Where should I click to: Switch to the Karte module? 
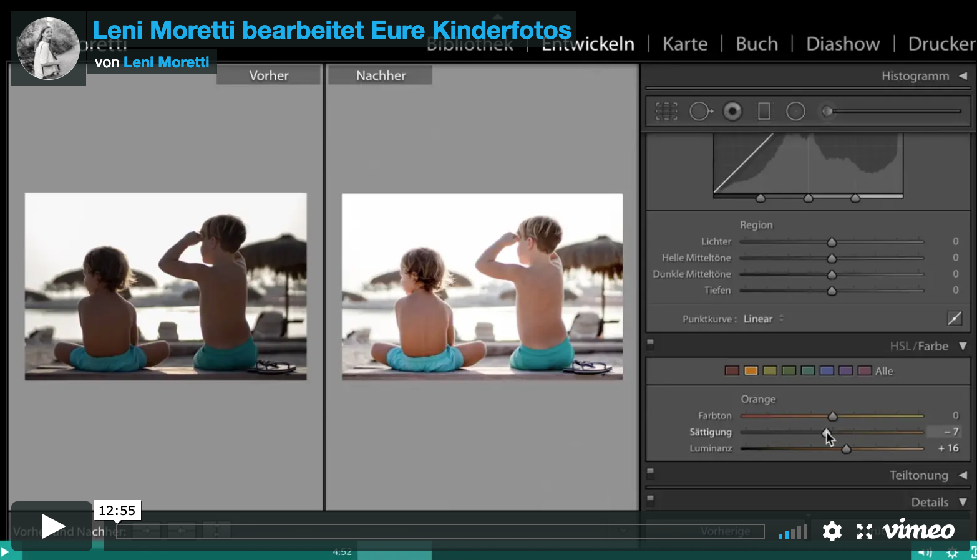[685, 44]
